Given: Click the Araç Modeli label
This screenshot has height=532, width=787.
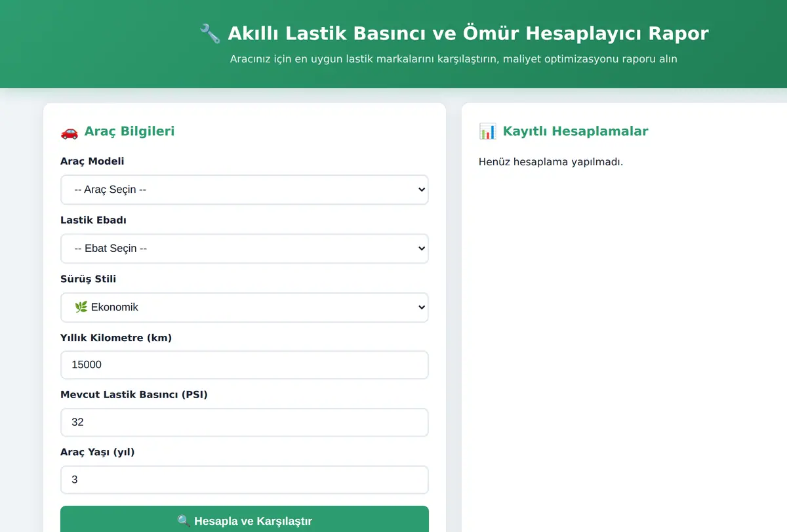Looking at the screenshot, I should pos(92,161).
